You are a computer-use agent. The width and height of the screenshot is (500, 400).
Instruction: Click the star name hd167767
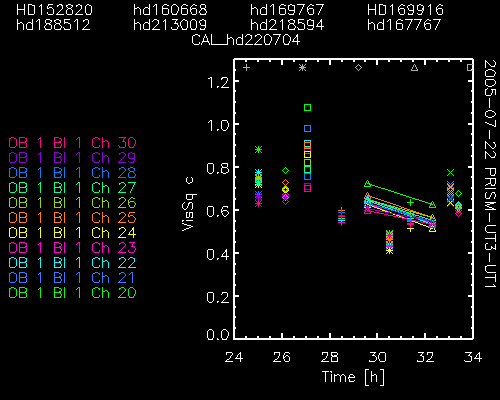[x=404, y=25]
